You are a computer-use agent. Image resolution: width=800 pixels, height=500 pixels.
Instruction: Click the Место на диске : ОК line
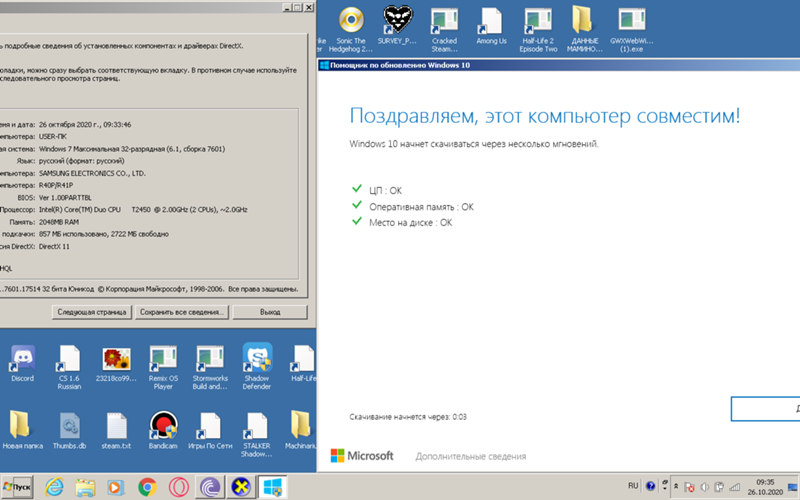point(411,222)
